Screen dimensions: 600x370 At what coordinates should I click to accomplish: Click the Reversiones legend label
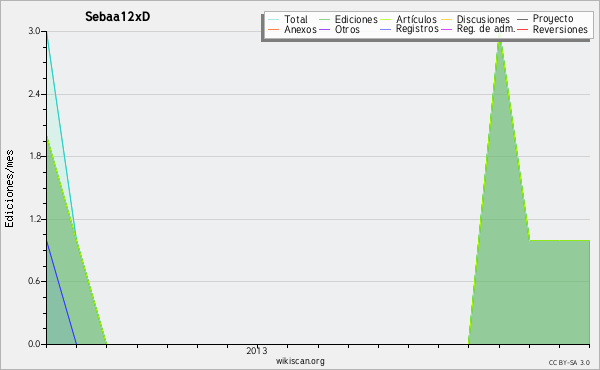[x=560, y=29]
